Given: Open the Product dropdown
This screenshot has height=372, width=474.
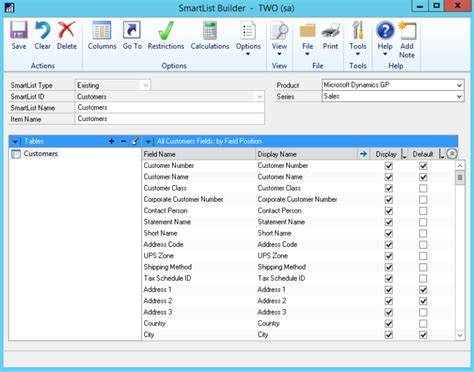Looking at the screenshot, I should pos(459,85).
